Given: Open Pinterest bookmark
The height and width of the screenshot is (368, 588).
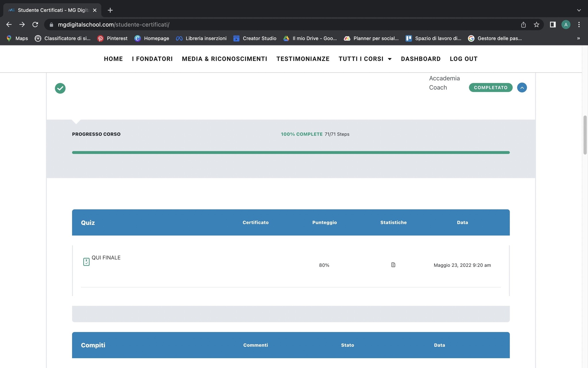Looking at the screenshot, I should 112,38.
